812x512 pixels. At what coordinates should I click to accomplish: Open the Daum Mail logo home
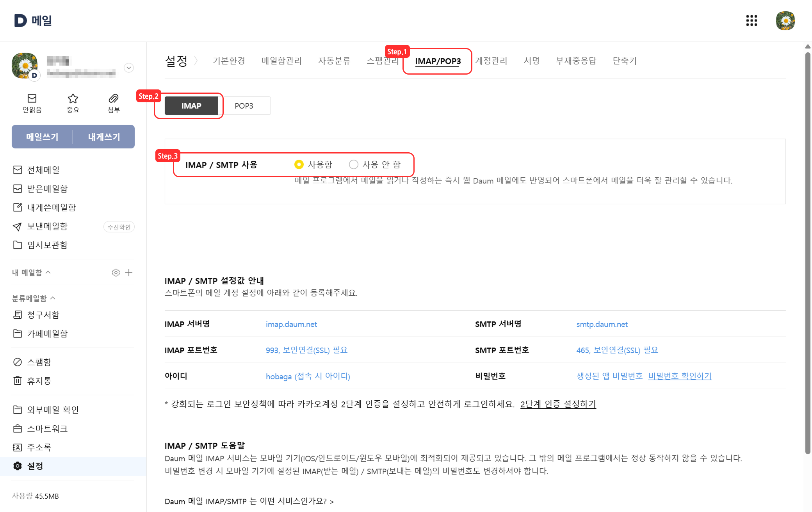click(33, 20)
